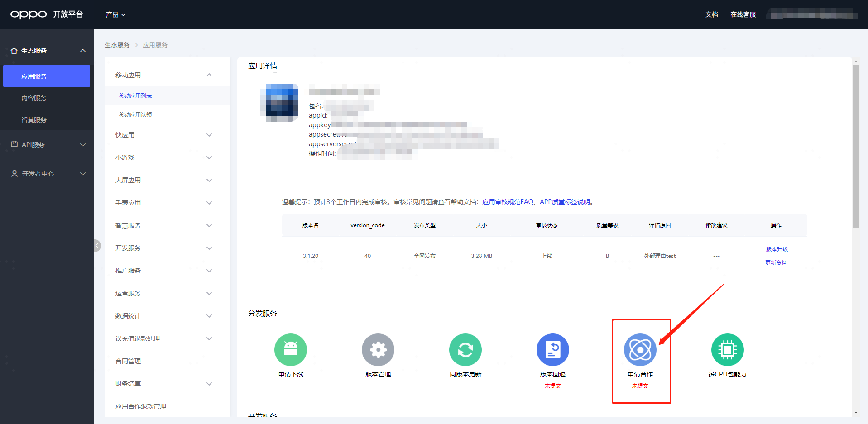868x424 pixels.
Task: Collapse the 移动应用 section
Action: click(x=209, y=75)
